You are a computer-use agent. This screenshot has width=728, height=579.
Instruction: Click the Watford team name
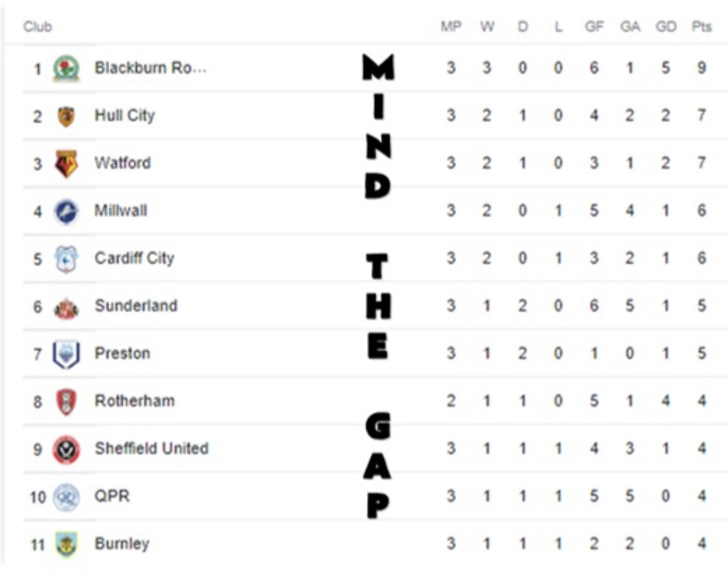point(123,163)
